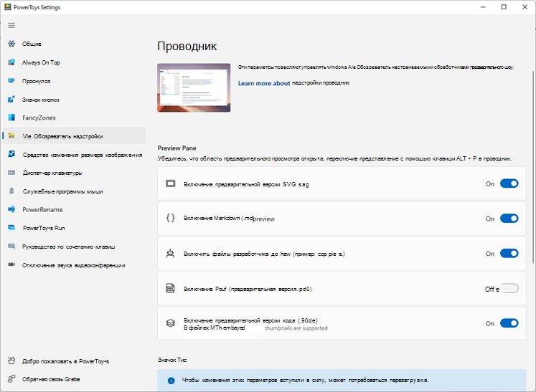
Task: Click the Проводник page heading
Action: coord(187,46)
